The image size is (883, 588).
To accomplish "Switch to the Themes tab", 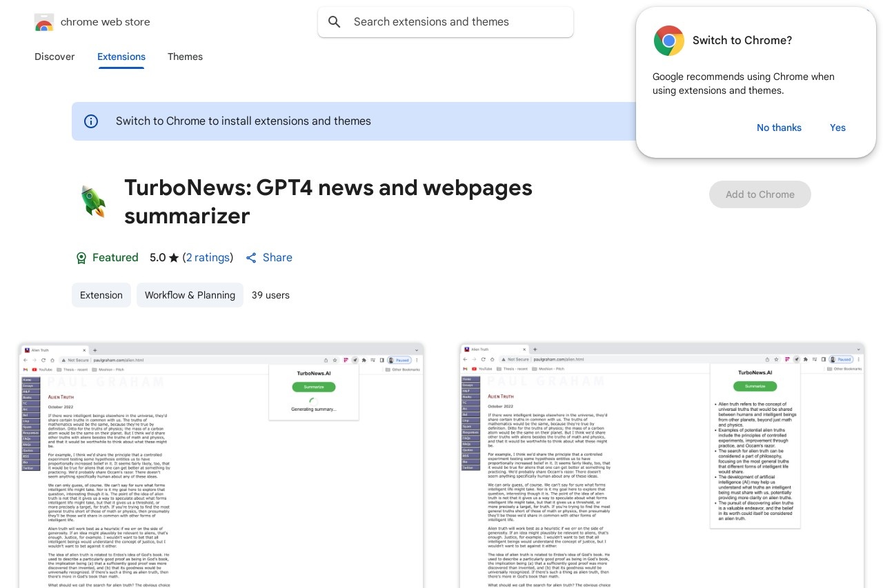I will point(185,57).
